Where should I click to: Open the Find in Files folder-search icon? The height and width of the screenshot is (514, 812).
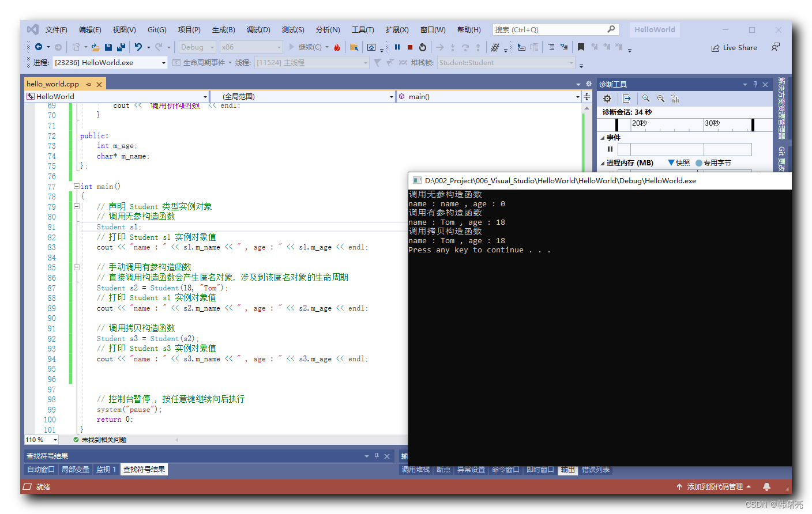354,47
